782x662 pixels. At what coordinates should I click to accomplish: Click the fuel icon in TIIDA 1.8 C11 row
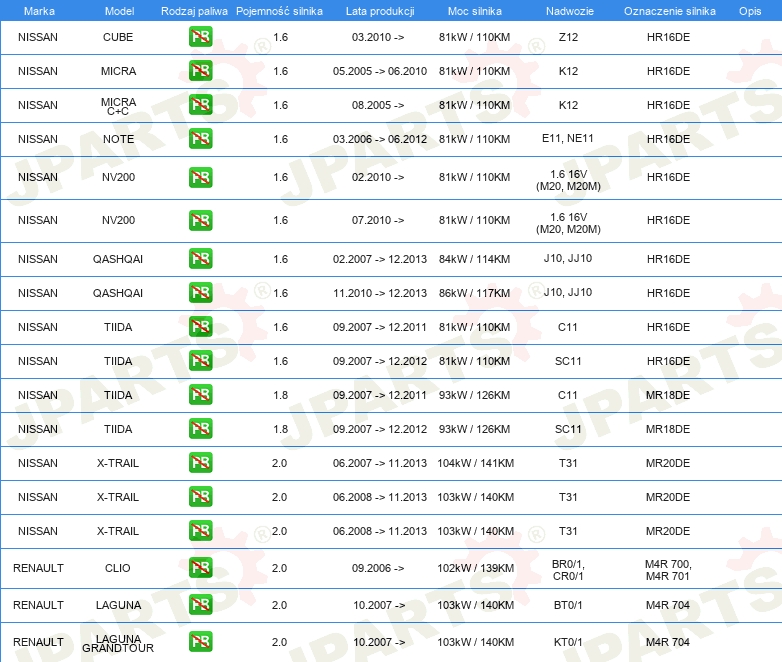pos(200,395)
